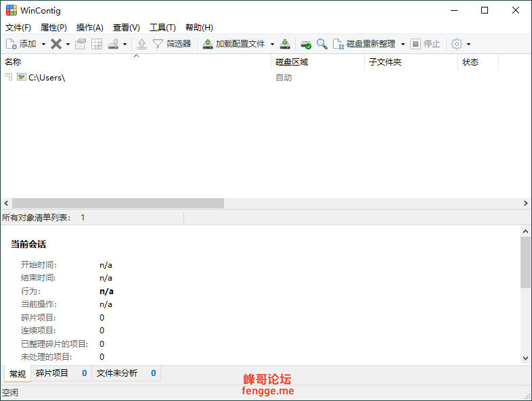Open the dropdown arrow next to the gear icon

click(x=468, y=44)
